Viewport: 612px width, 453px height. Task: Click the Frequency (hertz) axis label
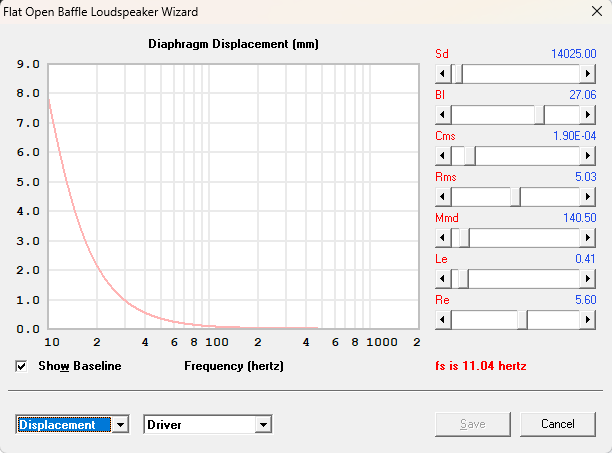tap(234, 366)
